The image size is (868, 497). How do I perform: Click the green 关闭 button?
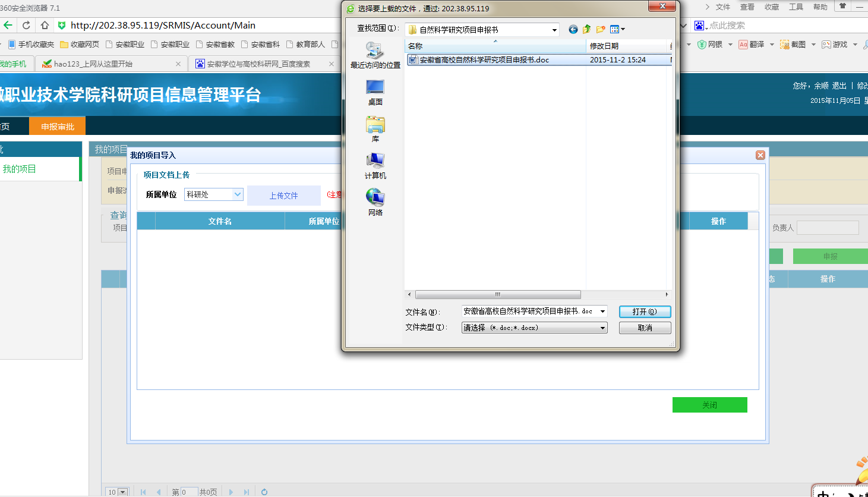click(x=709, y=405)
